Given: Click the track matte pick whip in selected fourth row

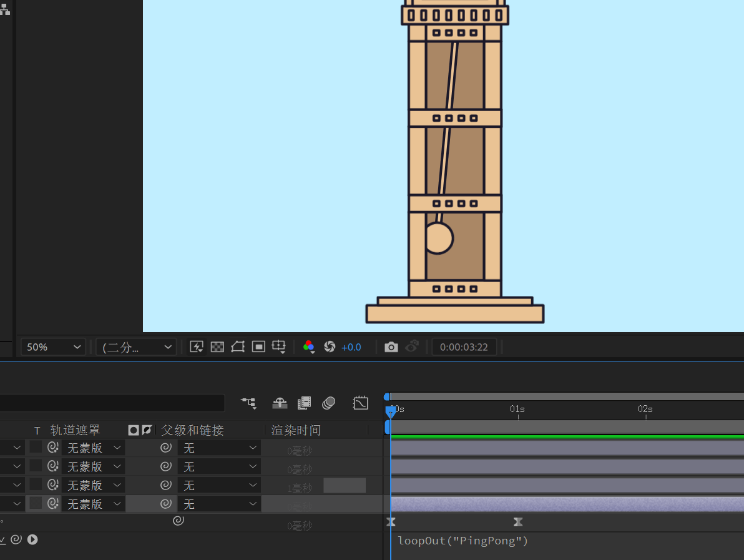Looking at the screenshot, I should click(53, 503).
